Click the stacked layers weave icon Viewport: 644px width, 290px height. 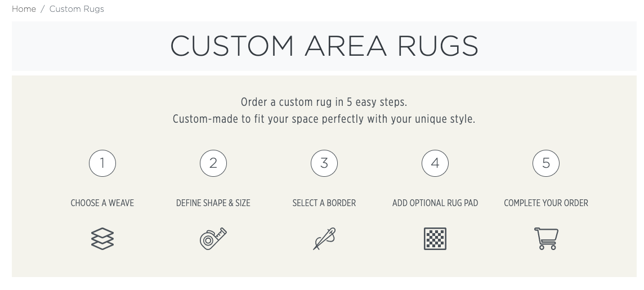(102, 238)
